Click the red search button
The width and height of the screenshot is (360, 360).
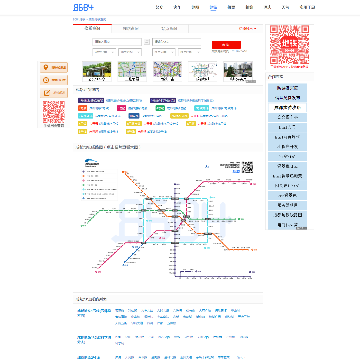226,45
